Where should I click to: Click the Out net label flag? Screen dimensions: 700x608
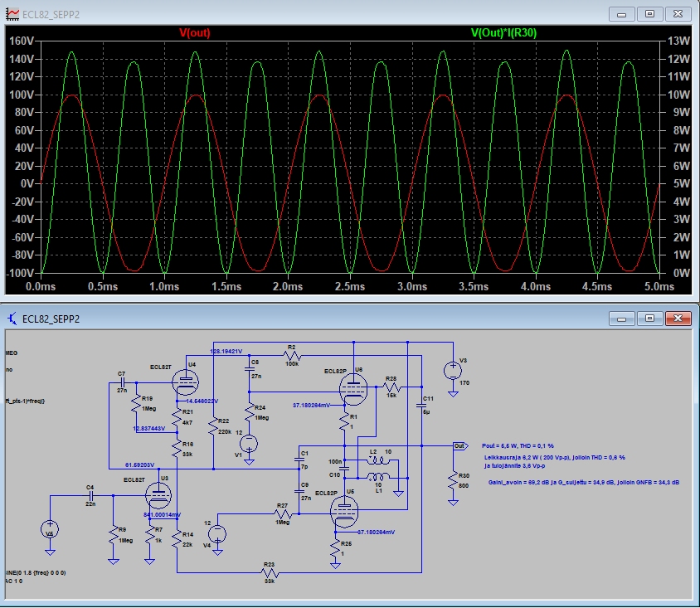point(460,445)
